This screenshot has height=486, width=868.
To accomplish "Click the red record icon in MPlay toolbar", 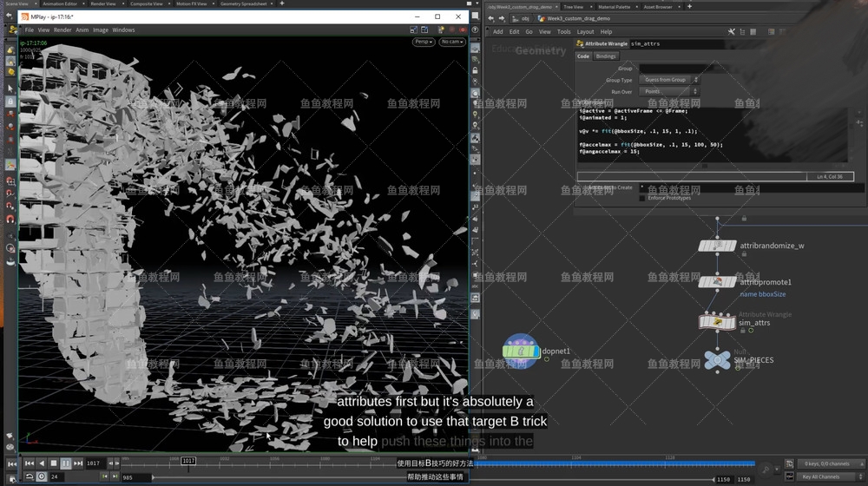I will pyautogui.click(x=463, y=30).
